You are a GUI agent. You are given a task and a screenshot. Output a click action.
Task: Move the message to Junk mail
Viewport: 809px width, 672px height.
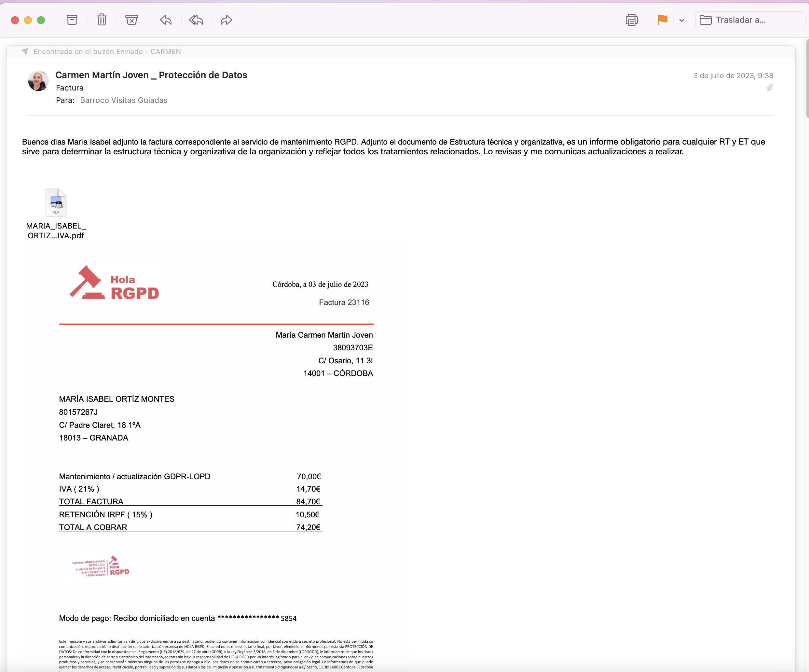132,20
